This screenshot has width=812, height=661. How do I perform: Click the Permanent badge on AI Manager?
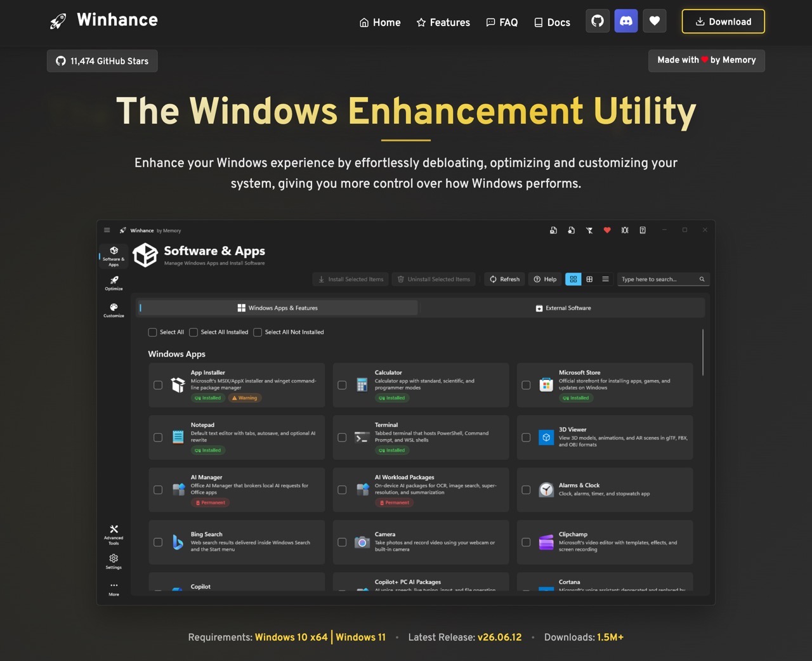[211, 502]
